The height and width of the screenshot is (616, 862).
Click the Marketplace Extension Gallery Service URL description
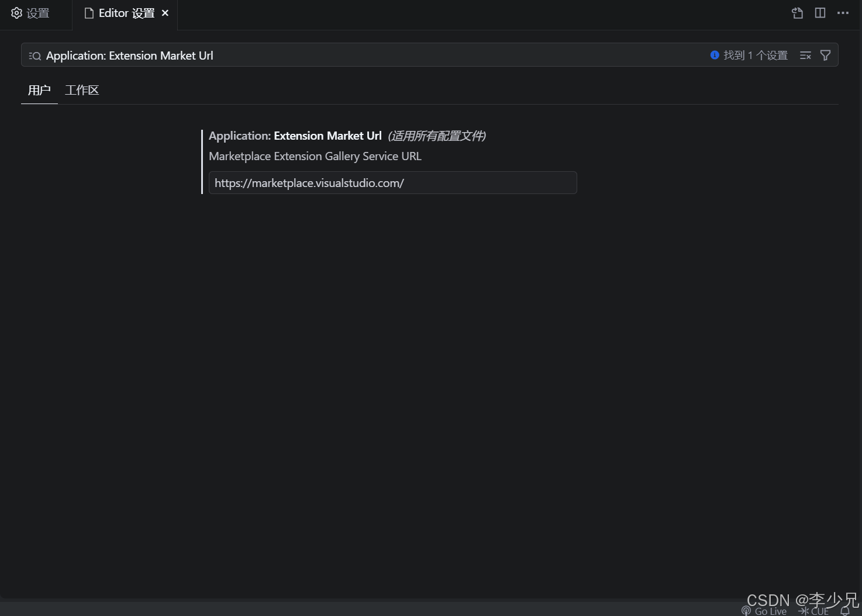point(315,156)
